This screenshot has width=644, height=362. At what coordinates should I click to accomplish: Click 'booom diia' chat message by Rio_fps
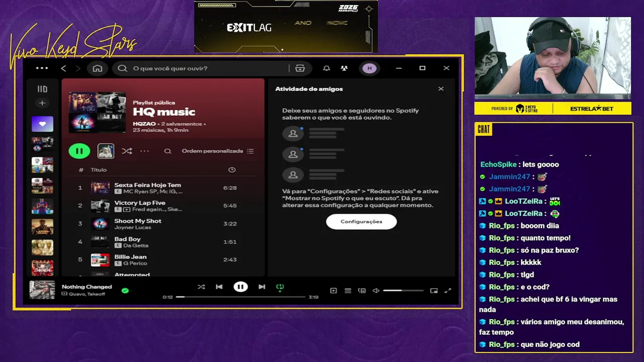540,226
